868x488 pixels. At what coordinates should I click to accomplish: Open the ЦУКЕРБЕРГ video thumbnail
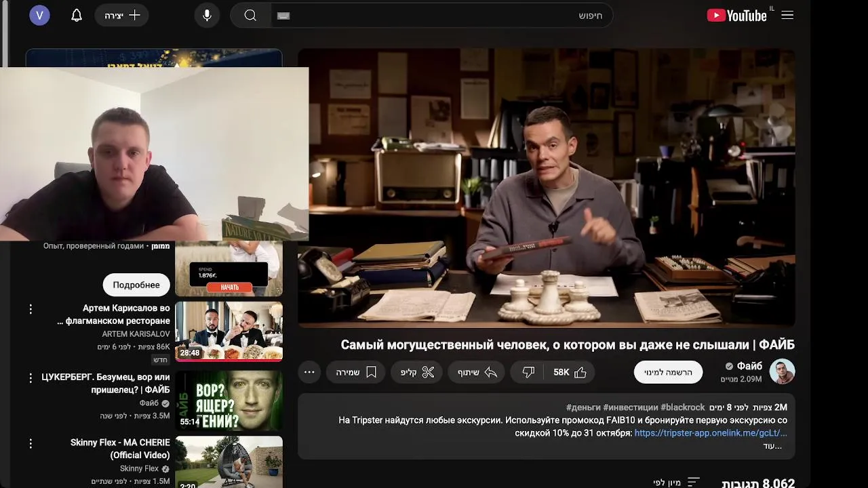[x=229, y=401]
